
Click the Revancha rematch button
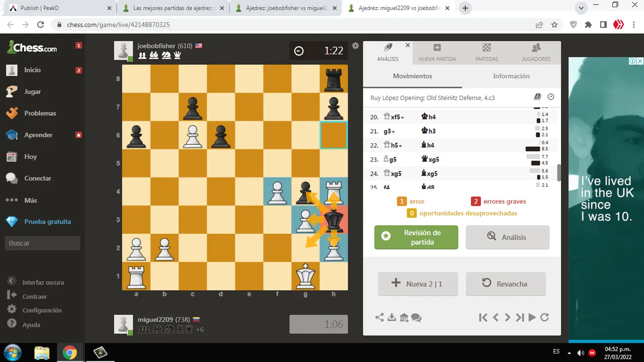pyautogui.click(x=506, y=284)
